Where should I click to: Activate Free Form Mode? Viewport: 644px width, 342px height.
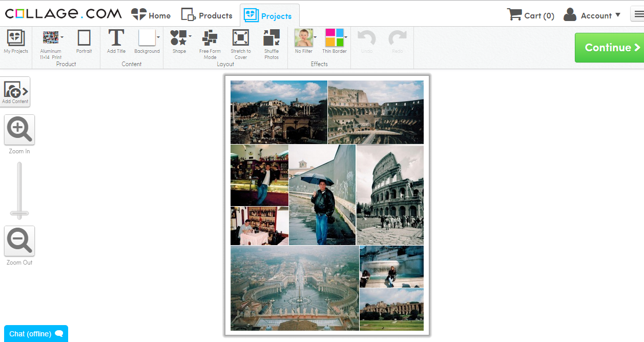tap(210, 44)
